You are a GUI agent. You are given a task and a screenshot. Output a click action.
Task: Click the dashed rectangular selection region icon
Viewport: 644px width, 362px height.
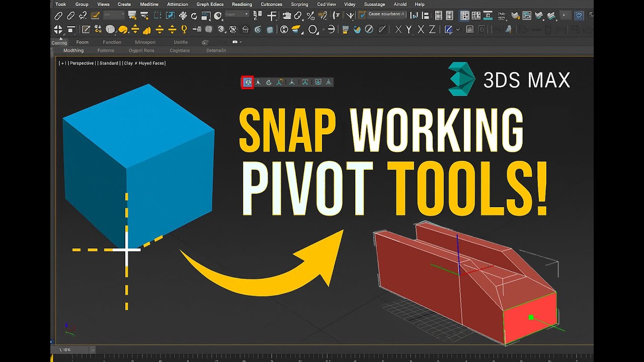(157, 16)
